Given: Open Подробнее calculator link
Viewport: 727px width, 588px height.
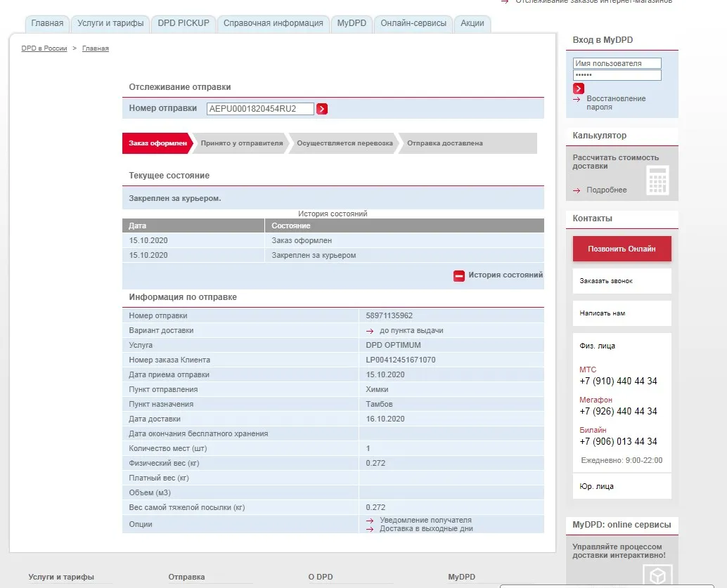Looking at the screenshot, I should click(x=607, y=190).
